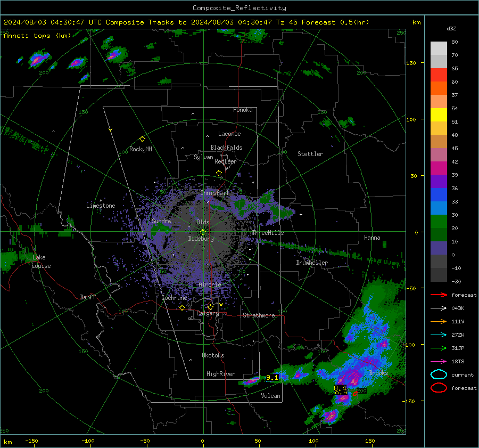
Task: Select the yellow 51–54 dBZ swatch
Action: tap(439, 115)
